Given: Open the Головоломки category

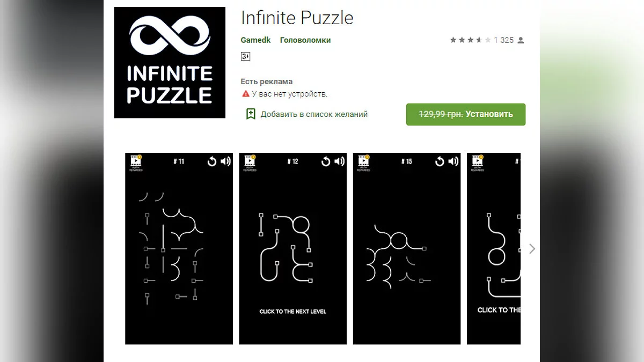Looking at the screenshot, I should pos(305,40).
